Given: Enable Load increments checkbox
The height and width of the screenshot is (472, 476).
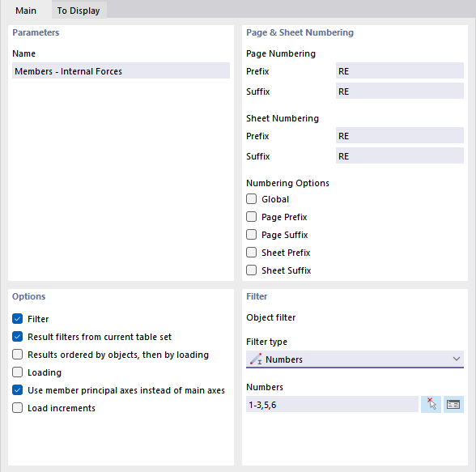Looking at the screenshot, I should pyautogui.click(x=18, y=408).
